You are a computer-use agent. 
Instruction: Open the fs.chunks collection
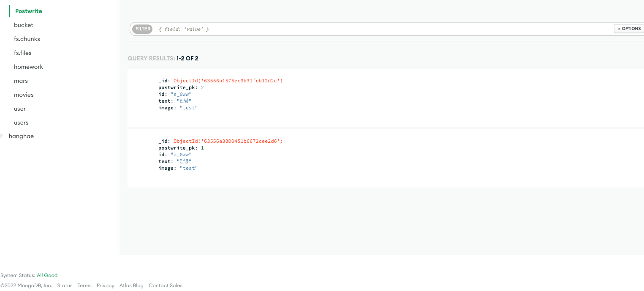[27, 39]
